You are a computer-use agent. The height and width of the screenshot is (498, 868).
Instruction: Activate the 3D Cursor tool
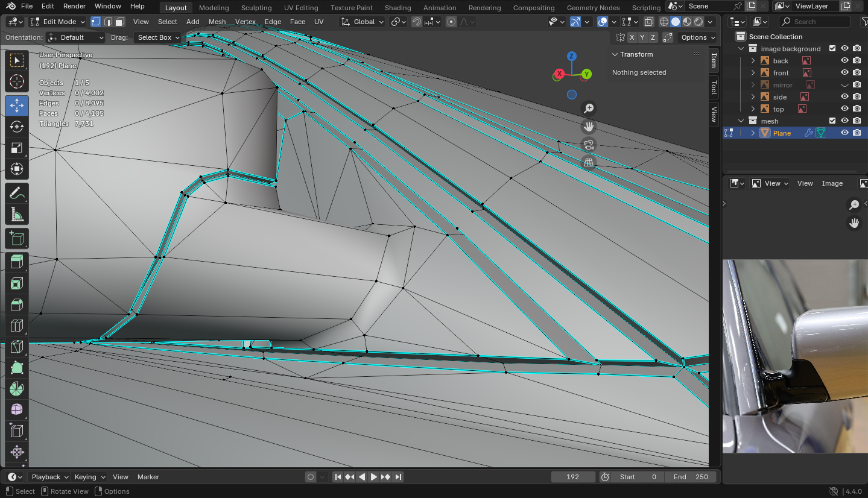tap(17, 81)
